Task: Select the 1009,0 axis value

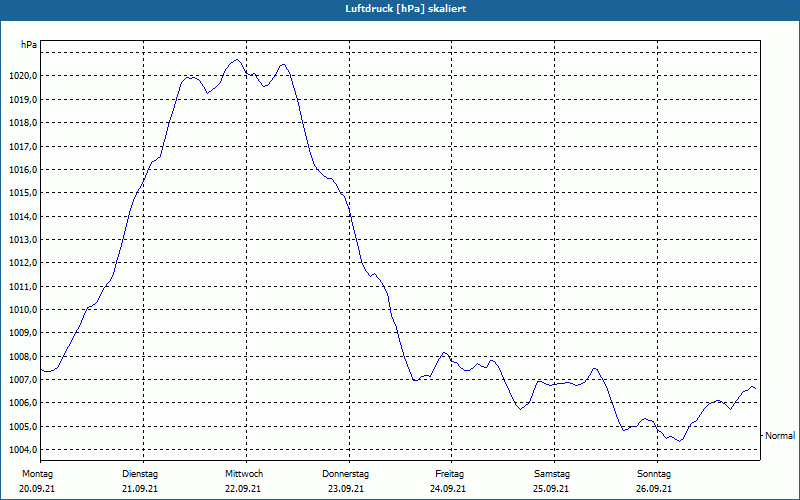Action: click(x=23, y=333)
